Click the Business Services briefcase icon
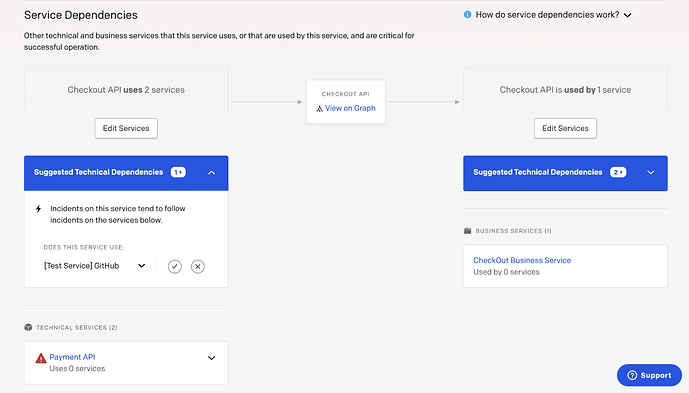Viewport: 689px width, 393px height. tap(468, 230)
